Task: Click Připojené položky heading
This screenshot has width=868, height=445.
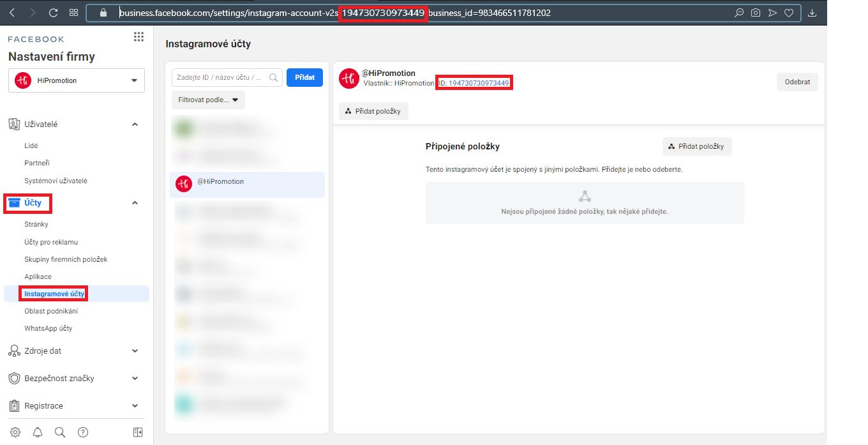Action: (463, 146)
